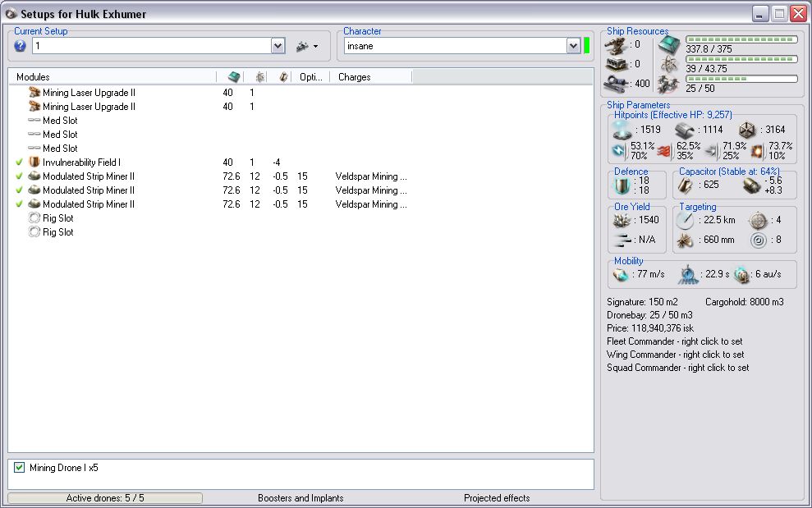Click the blue help question mark icon

coord(20,46)
